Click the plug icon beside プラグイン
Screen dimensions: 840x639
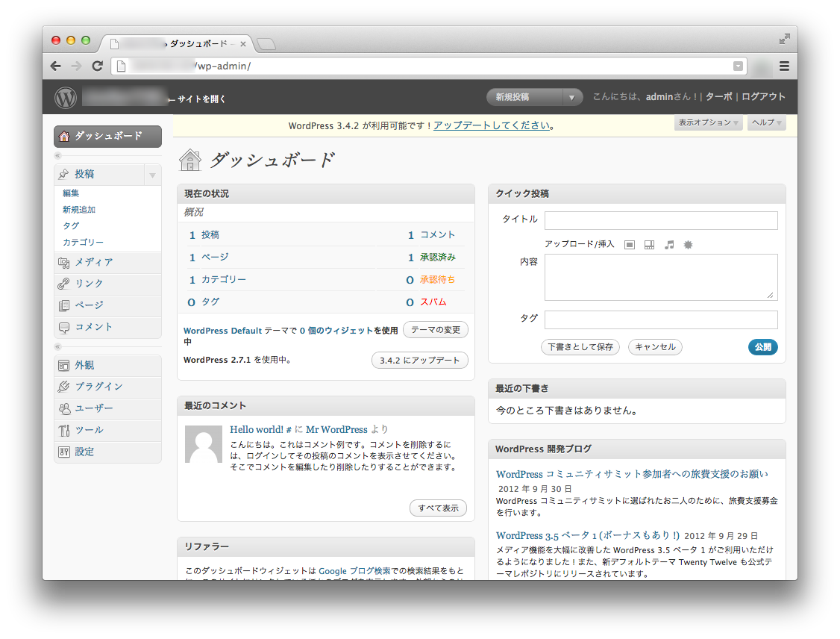pyautogui.click(x=63, y=387)
